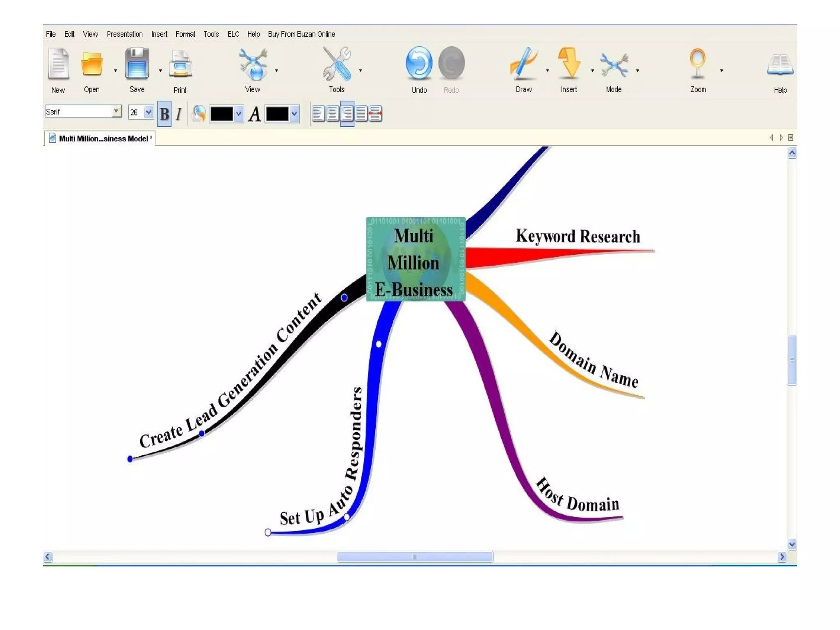
Task: Toggle Bold text formatting
Action: (164, 114)
